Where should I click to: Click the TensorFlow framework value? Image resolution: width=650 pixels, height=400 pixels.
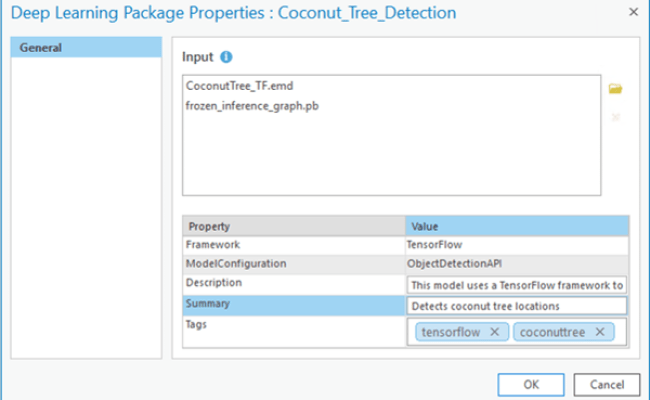click(434, 245)
